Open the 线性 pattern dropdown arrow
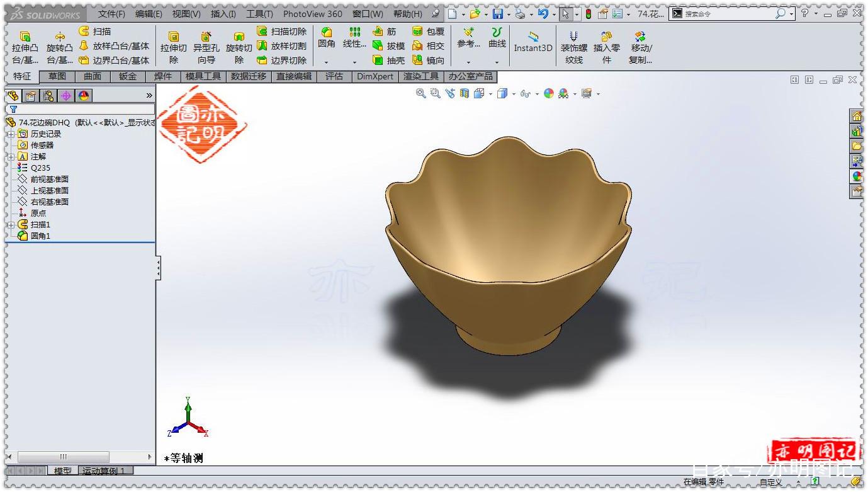 pos(354,62)
